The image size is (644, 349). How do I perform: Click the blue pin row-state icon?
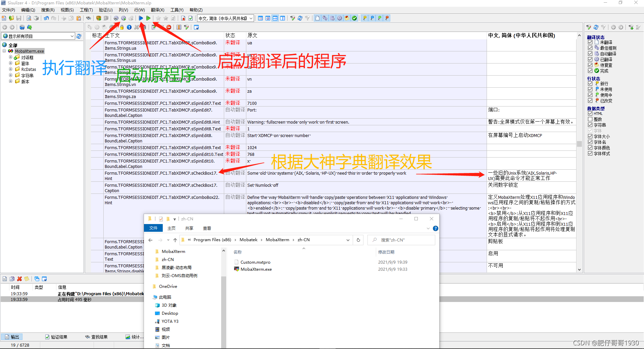click(372, 18)
